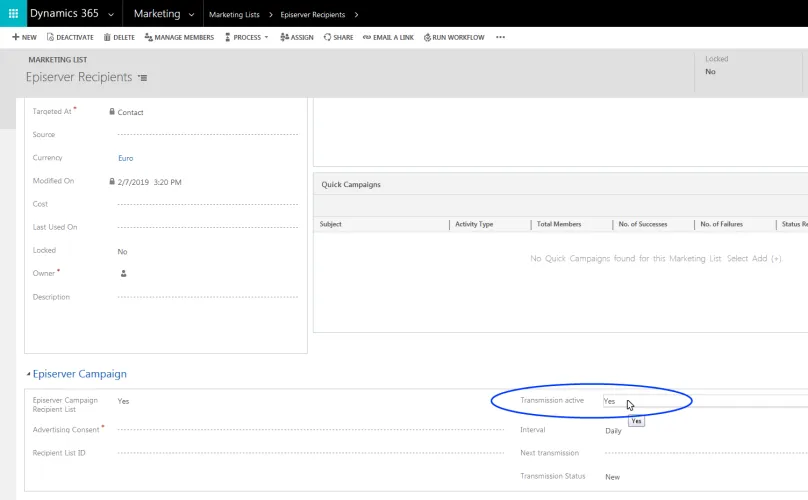This screenshot has width=808, height=500.
Task: Open more commands ellipsis menu
Action: tap(500, 37)
